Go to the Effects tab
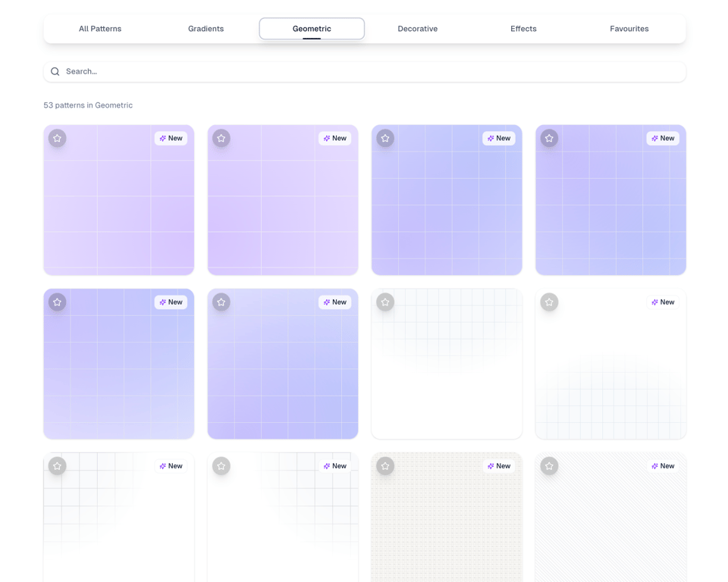The image size is (728, 582). 523,29
